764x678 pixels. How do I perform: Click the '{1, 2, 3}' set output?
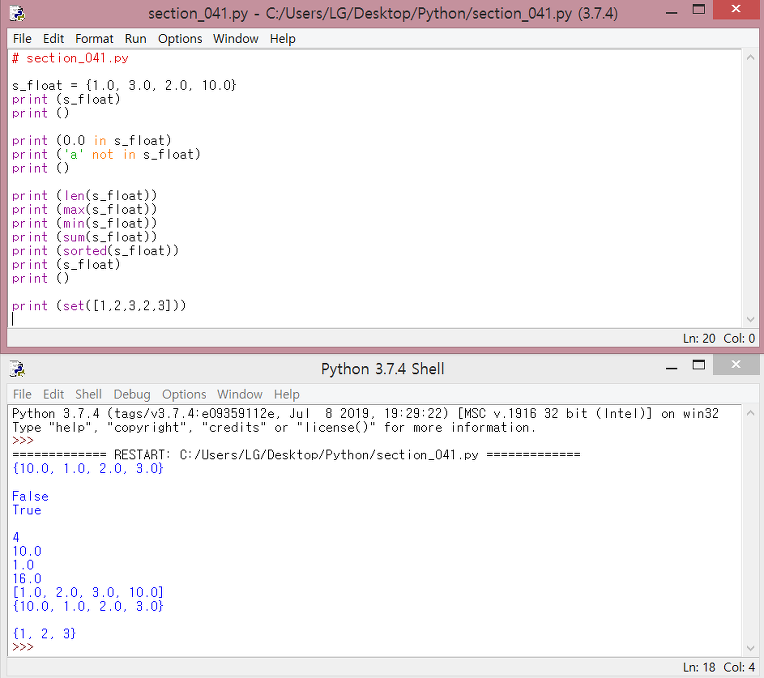click(44, 634)
